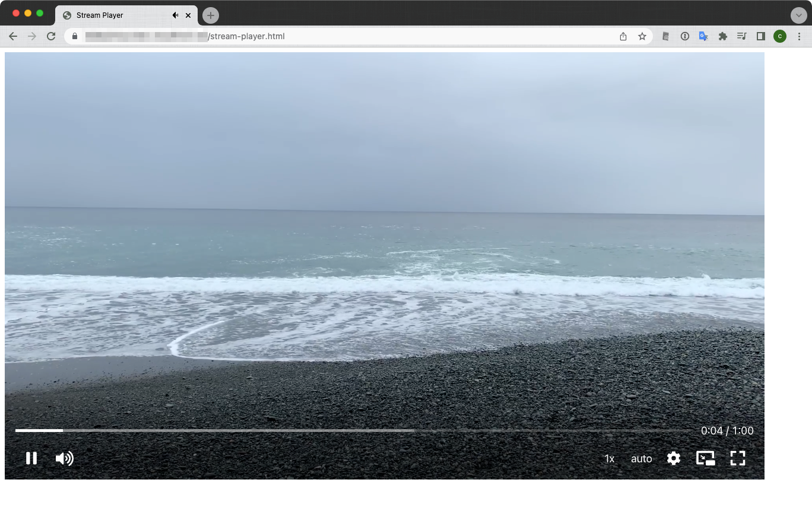Open the Share icon in the address bar
The image size is (812, 508).
pyautogui.click(x=623, y=36)
